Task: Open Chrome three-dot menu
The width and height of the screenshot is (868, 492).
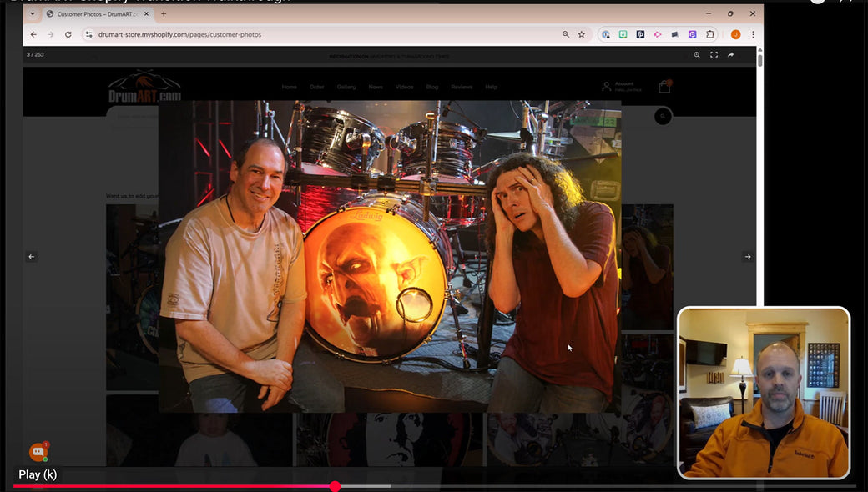Action: 753,34
